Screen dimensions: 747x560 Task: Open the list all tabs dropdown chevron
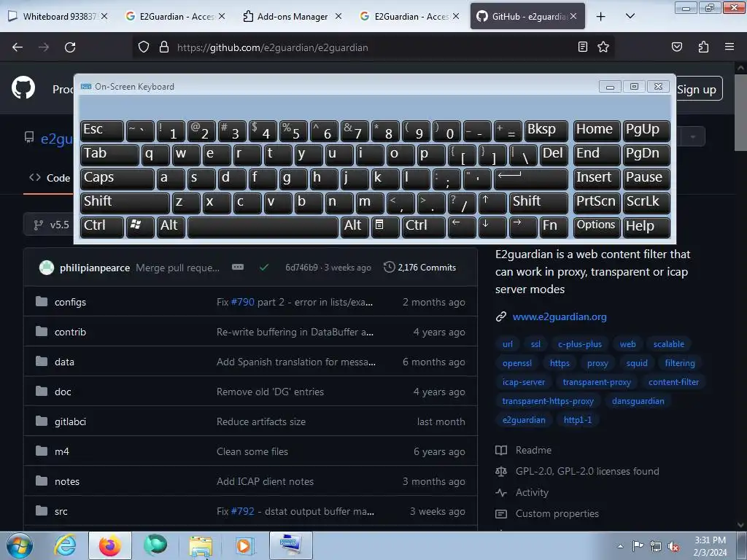(x=630, y=17)
